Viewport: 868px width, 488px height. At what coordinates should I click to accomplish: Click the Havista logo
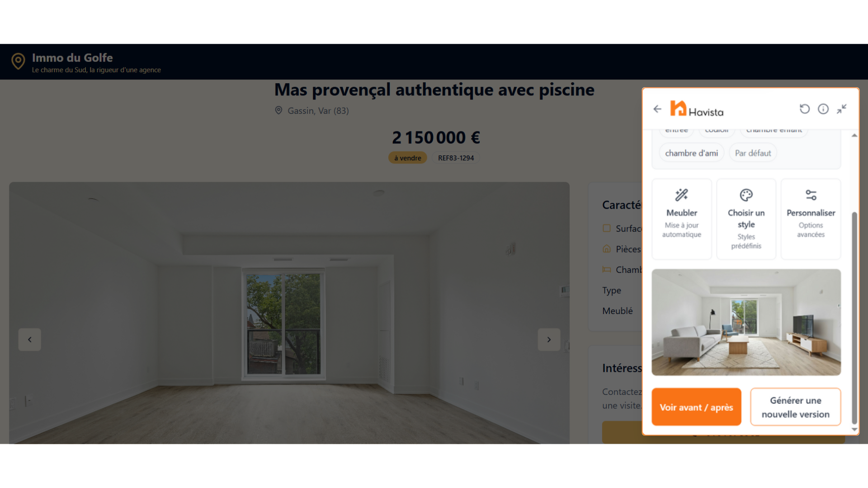(x=697, y=109)
